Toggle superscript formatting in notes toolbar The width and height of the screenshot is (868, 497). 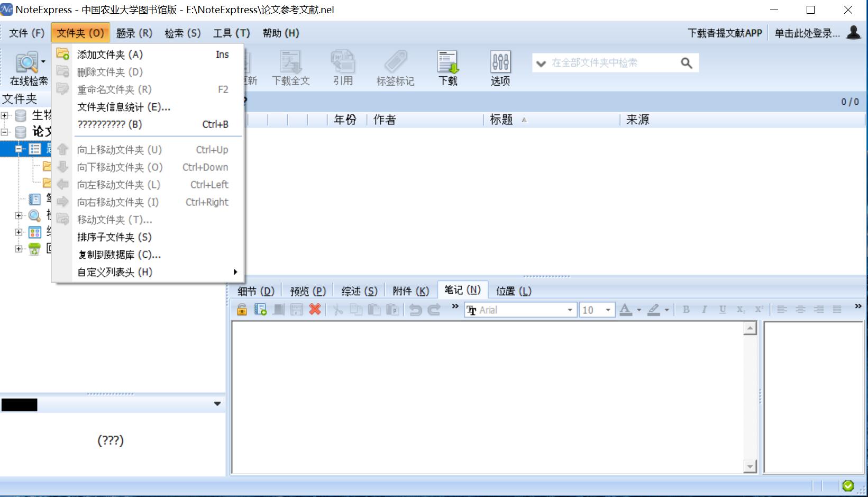coord(759,310)
